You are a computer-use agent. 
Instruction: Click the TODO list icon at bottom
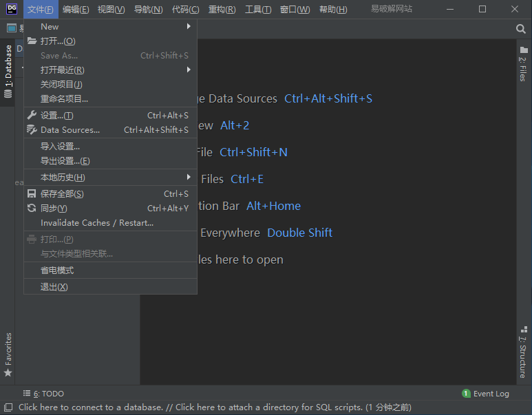(27, 393)
